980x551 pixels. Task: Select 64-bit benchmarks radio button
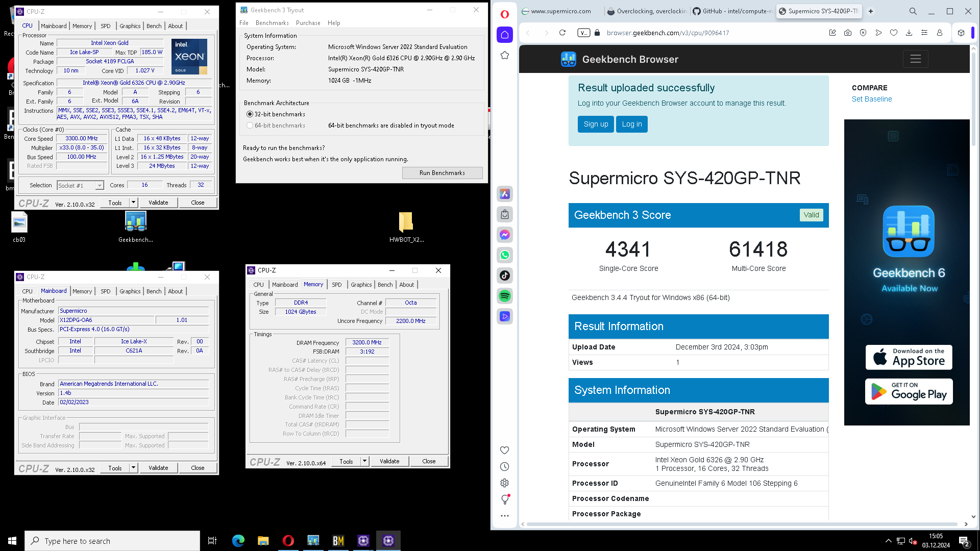[x=250, y=126]
